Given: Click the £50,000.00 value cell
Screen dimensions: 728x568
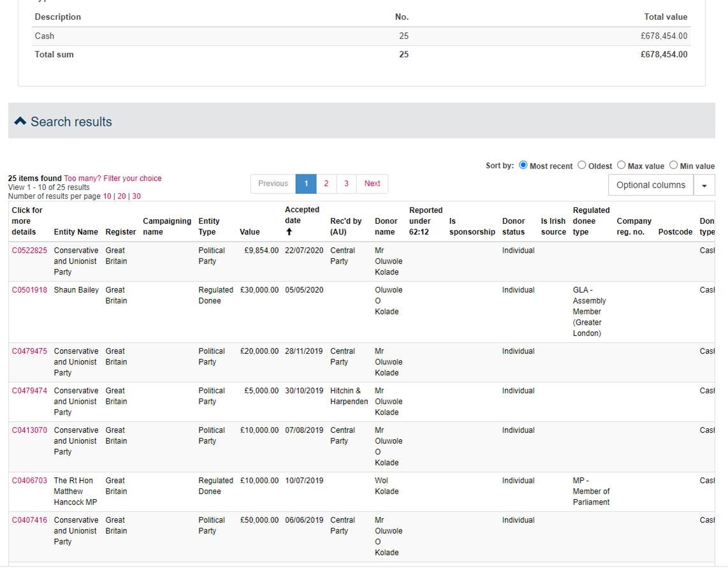Looking at the screenshot, I should click(x=259, y=520).
